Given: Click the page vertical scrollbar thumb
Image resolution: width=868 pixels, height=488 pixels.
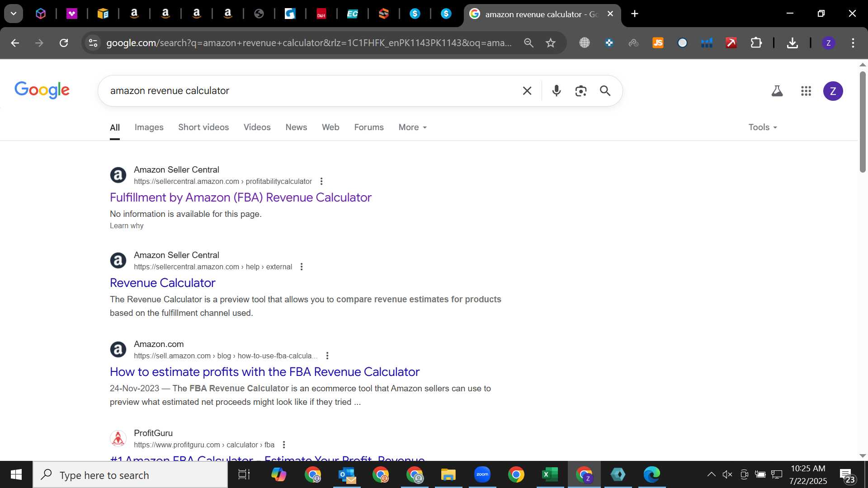Looking at the screenshot, I should 863,122.
